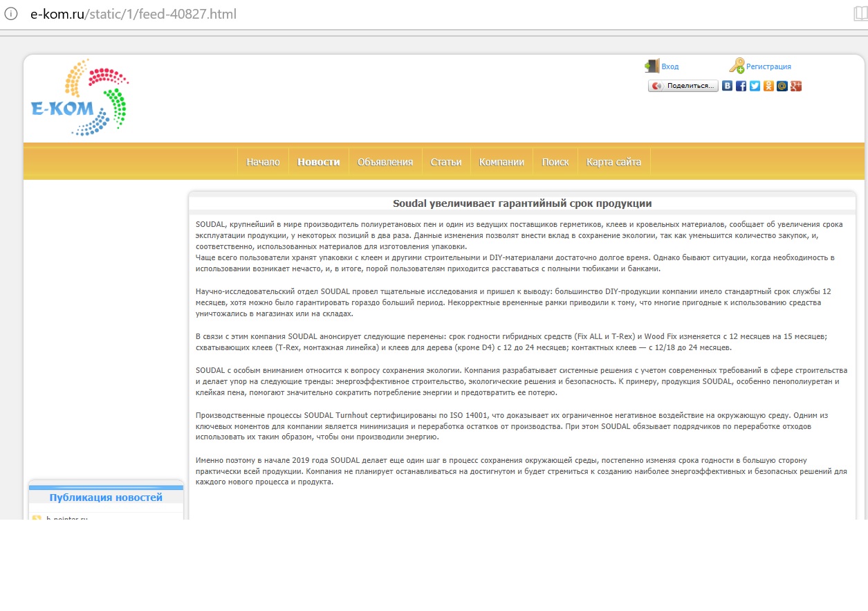Image resolution: width=868 pixels, height=611 pixels.
Task: Open the Вход login link
Action: click(x=670, y=67)
